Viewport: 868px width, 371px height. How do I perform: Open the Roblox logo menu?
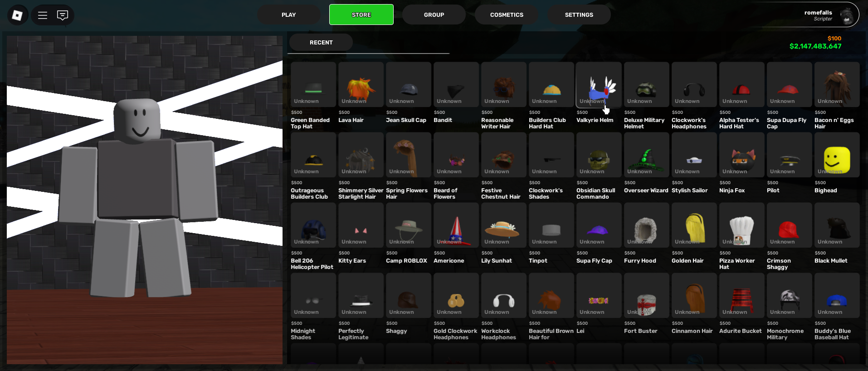coord(17,15)
